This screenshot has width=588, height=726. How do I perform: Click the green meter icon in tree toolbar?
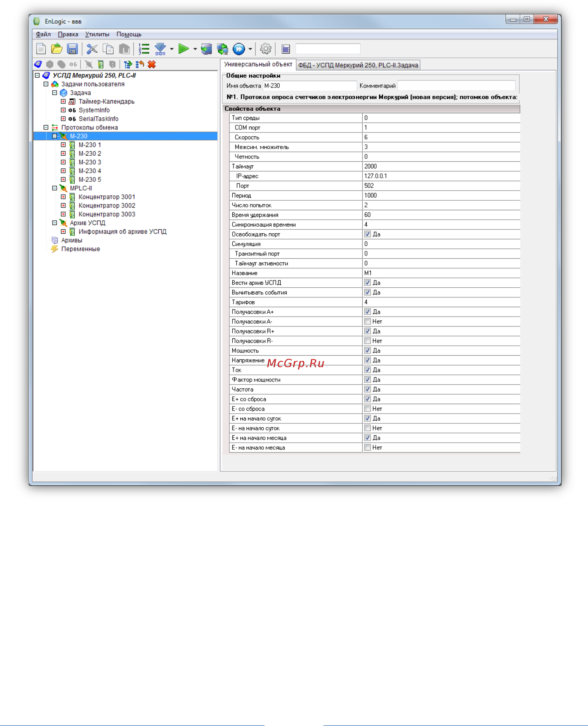[x=101, y=64]
